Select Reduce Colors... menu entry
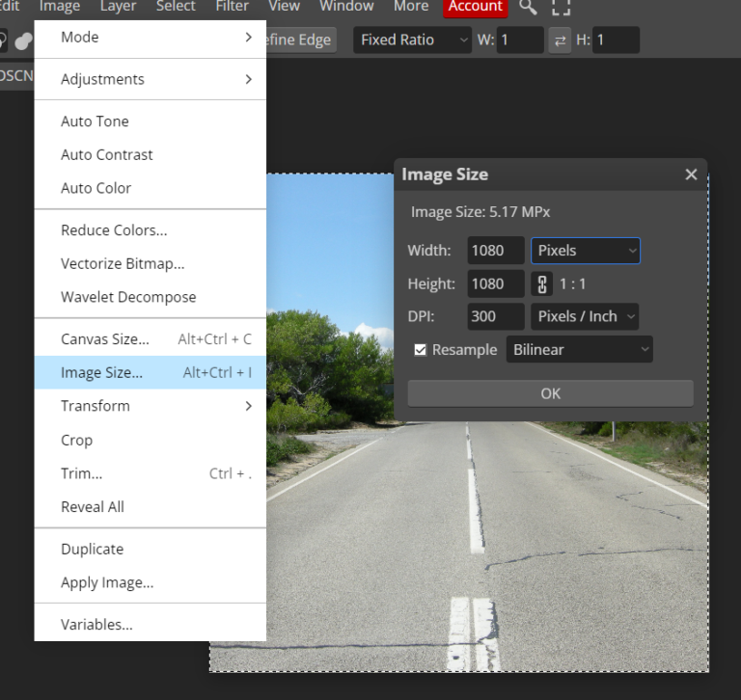Viewport: 741px width, 700px height. (x=151, y=230)
